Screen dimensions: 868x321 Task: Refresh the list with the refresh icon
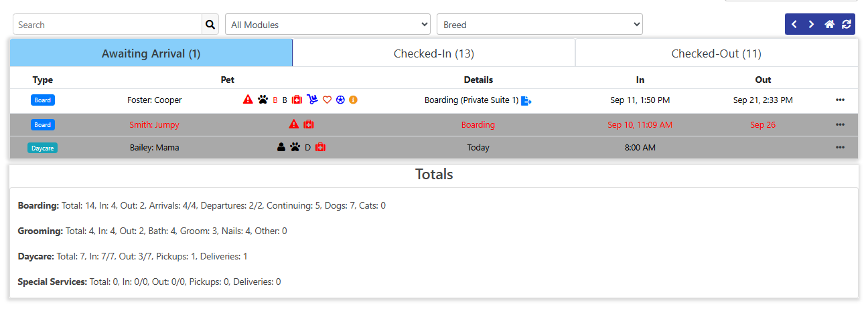[x=847, y=25]
